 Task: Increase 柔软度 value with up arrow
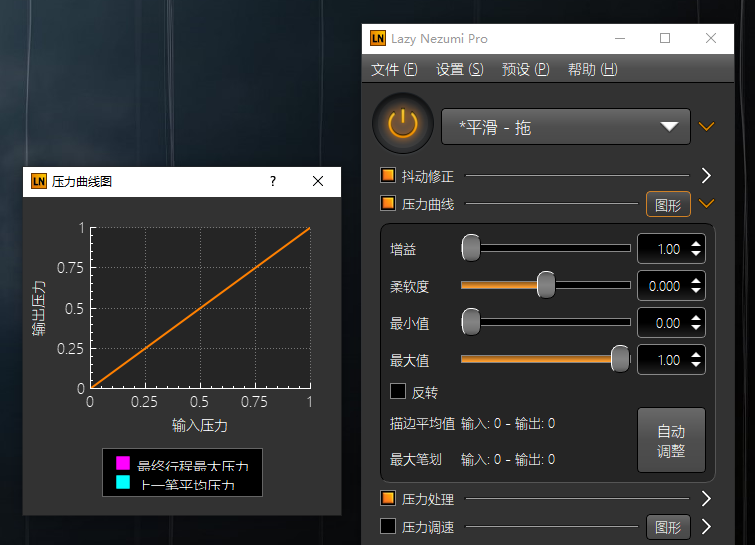click(x=696, y=281)
